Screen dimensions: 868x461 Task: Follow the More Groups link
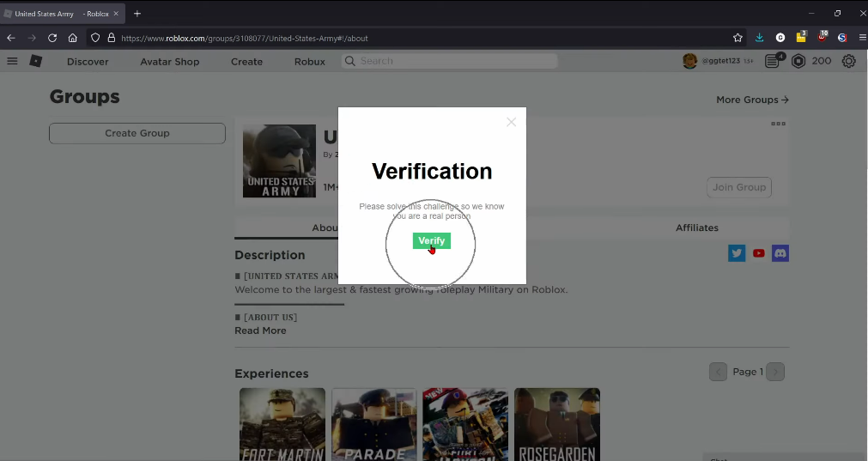coord(752,100)
